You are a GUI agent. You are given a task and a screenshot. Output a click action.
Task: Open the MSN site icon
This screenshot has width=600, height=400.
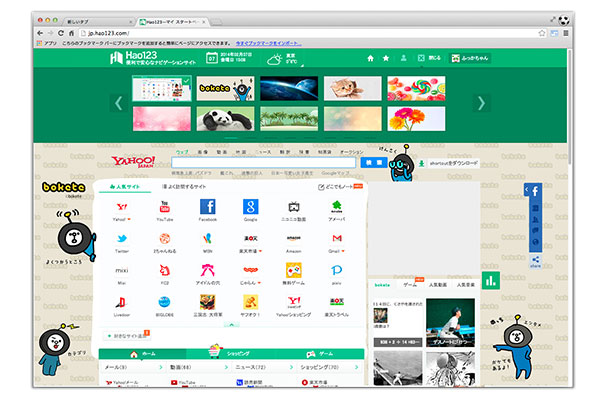point(208,238)
